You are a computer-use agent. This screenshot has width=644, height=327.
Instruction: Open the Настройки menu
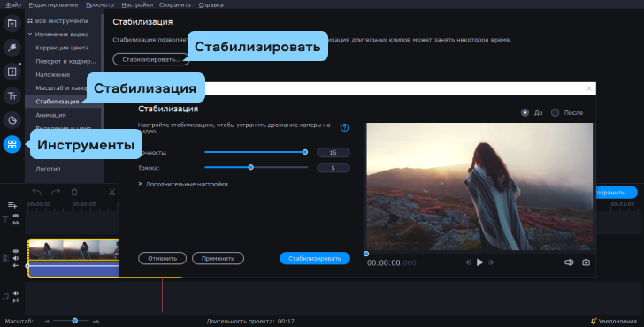[x=137, y=5]
